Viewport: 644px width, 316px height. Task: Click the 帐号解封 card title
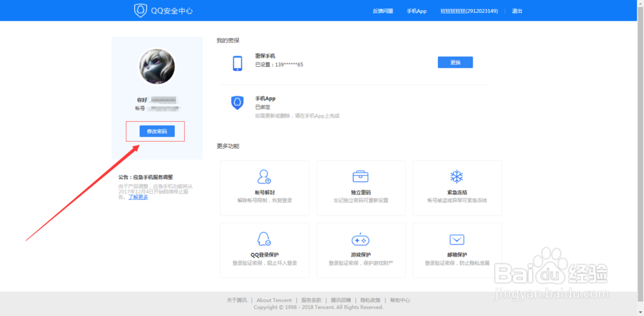264,192
